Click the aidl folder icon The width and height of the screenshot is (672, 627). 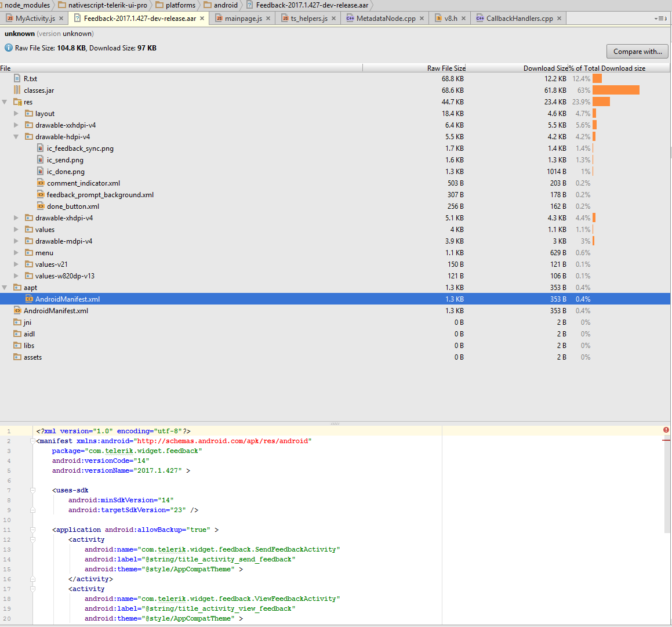[17, 334]
